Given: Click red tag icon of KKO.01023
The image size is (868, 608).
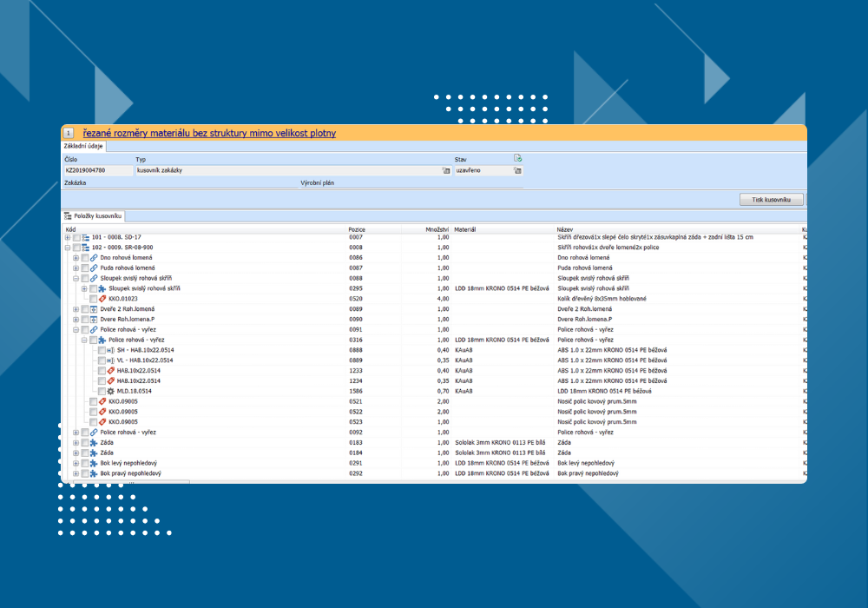Looking at the screenshot, I should tap(102, 299).
